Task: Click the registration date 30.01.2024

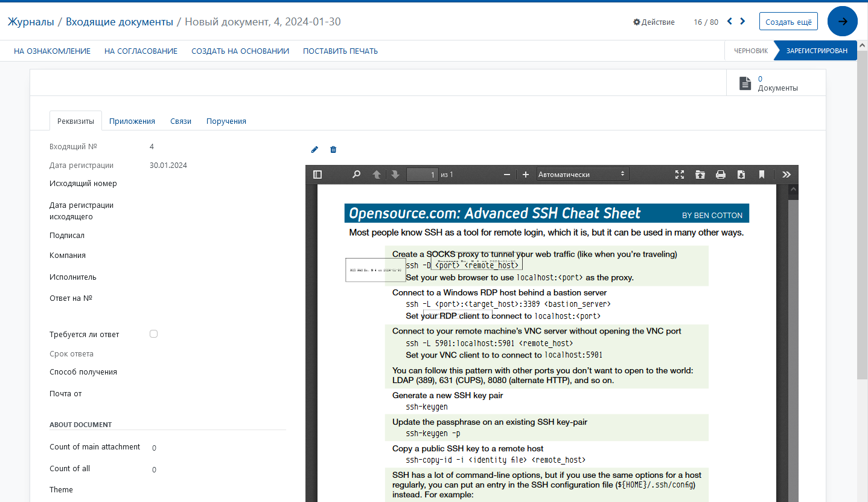Action: 168,165
